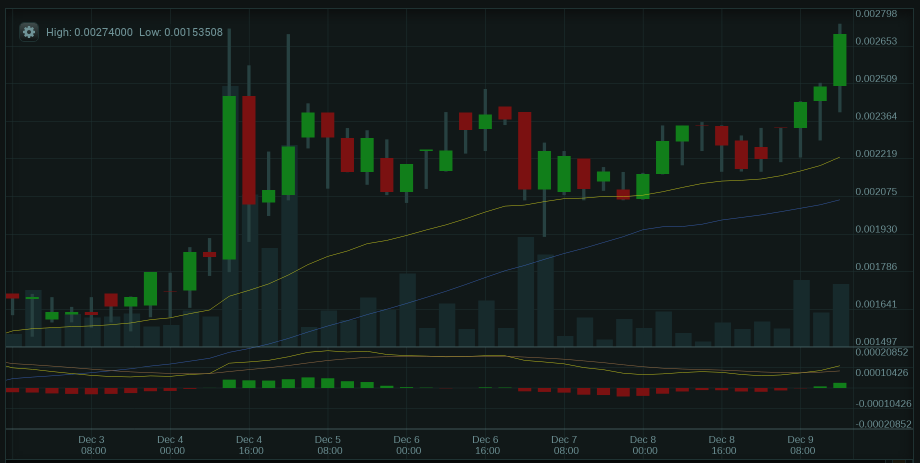This screenshot has height=463, width=920.
Task: Select the Dec 4 00:00 time label
Action: click(x=171, y=445)
